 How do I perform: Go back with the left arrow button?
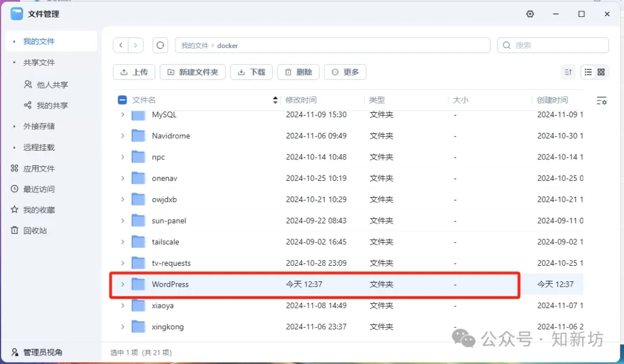(121, 45)
